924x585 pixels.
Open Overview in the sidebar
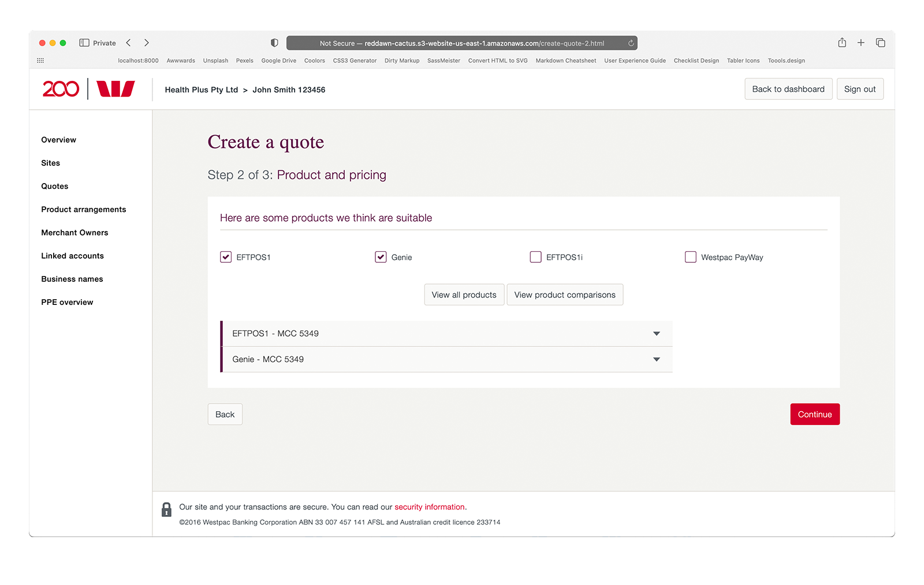(58, 140)
